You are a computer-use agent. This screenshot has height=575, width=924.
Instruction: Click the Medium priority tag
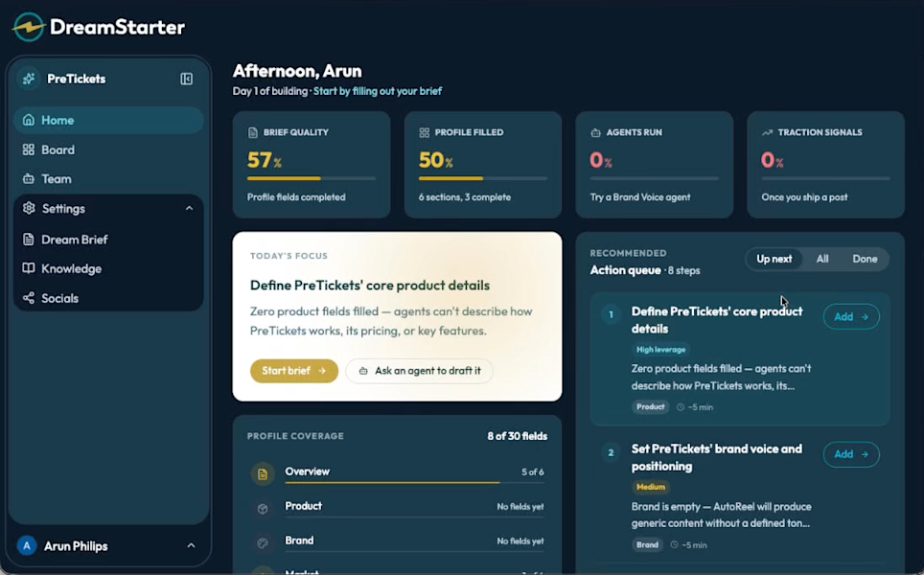651,487
